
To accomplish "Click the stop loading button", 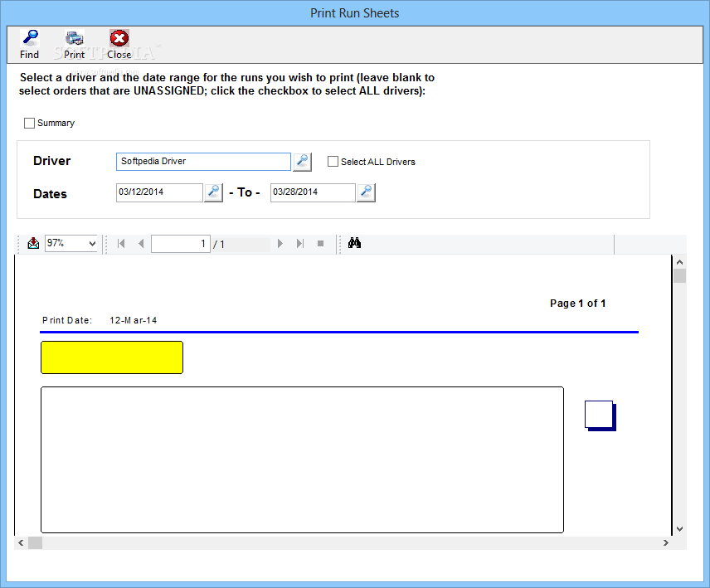I will (x=321, y=244).
